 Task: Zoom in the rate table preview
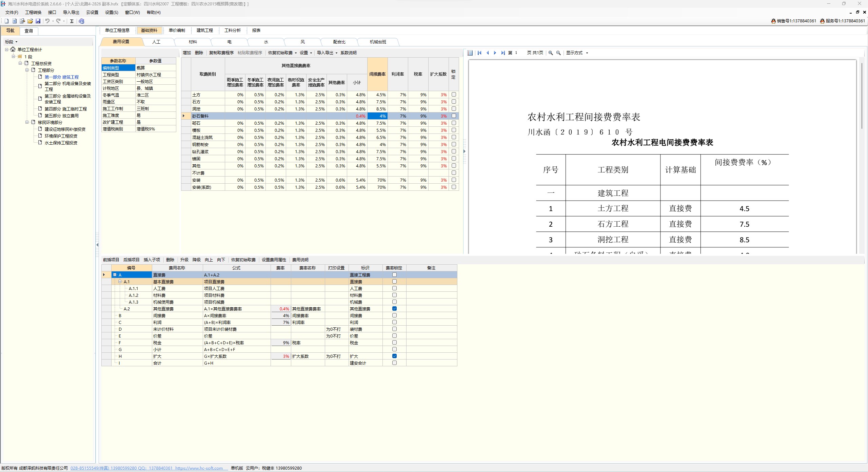click(551, 53)
